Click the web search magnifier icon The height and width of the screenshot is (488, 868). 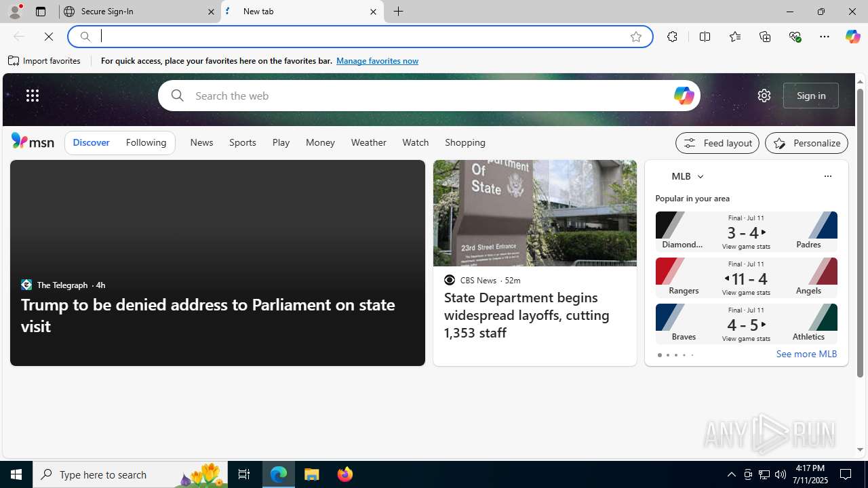pyautogui.click(x=177, y=96)
